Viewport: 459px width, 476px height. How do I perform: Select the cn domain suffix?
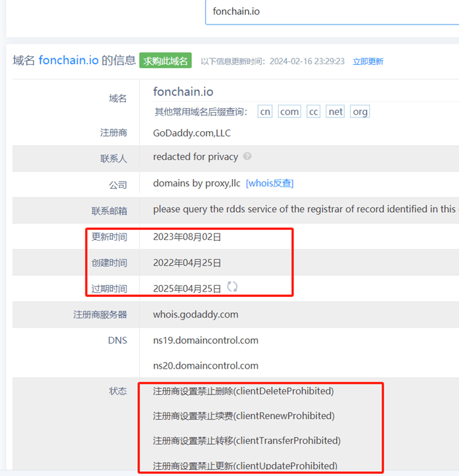pos(265,111)
